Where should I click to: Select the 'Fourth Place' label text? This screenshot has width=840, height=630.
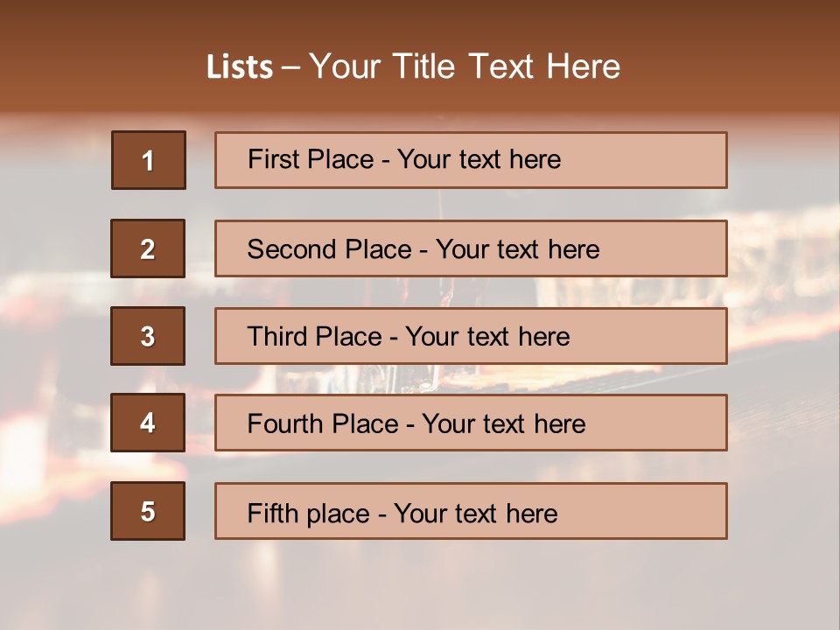tap(323, 423)
